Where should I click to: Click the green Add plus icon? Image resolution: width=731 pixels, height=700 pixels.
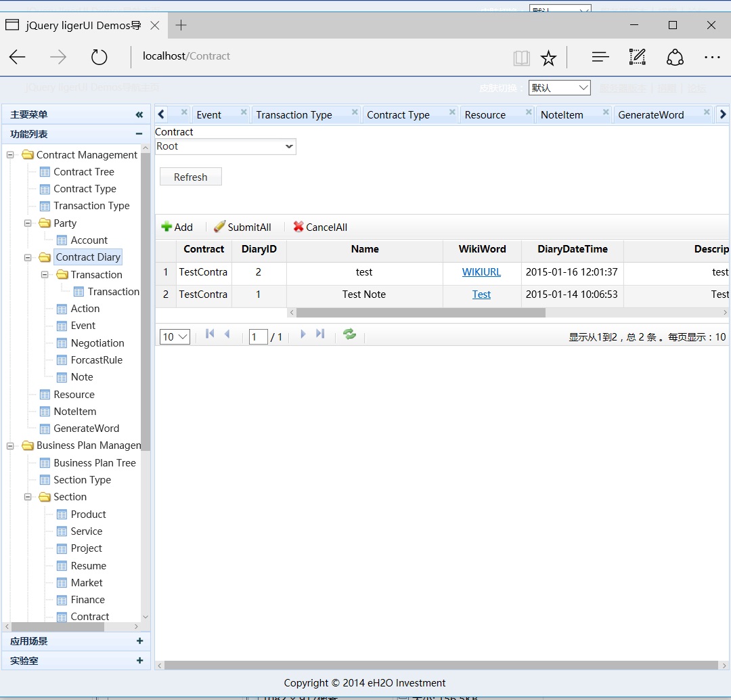click(x=167, y=227)
